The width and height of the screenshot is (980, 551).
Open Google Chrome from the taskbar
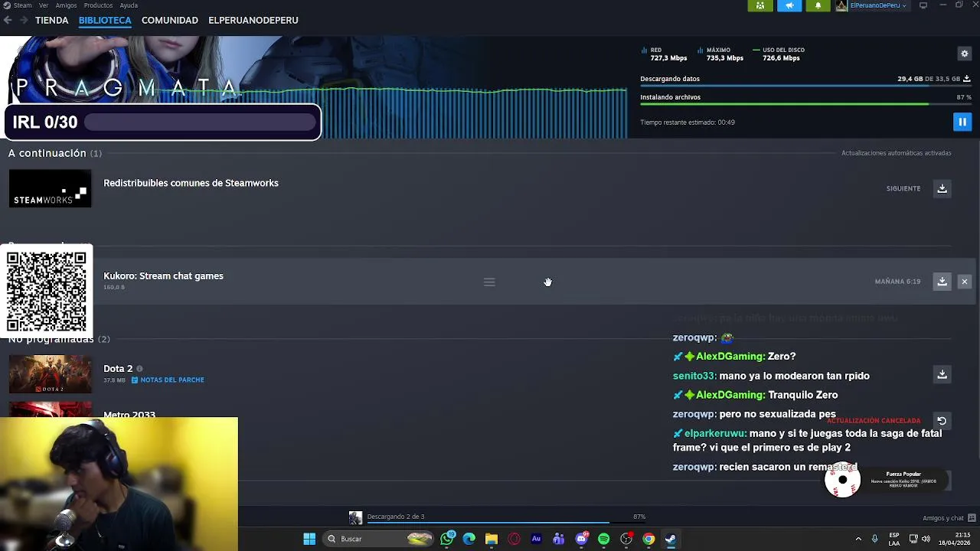(x=648, y=539)
